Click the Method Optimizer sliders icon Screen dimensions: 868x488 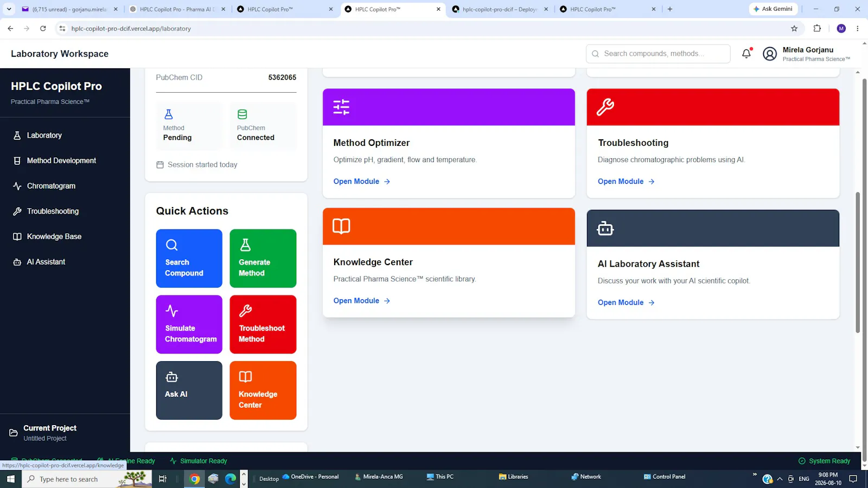(341, 107)
